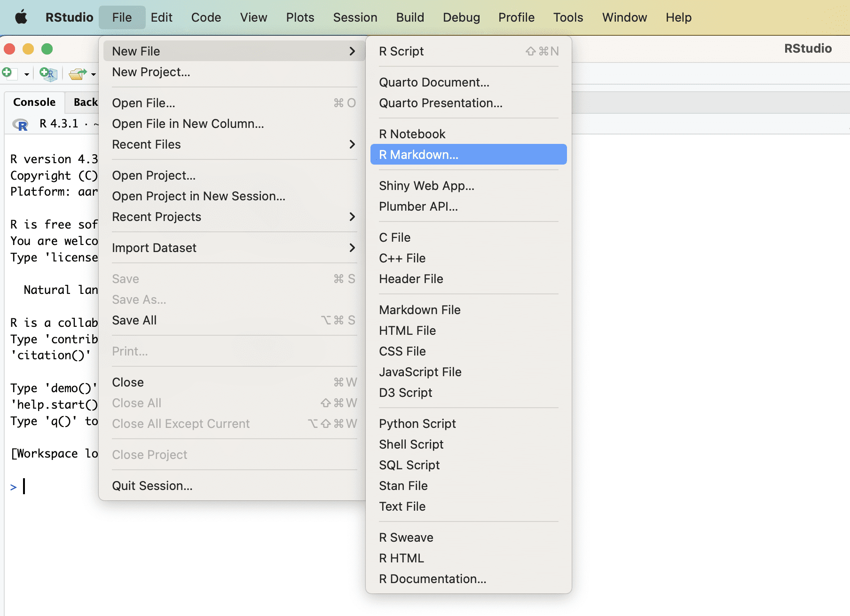
Task: Create a new Python Script
Action: point(469,424)
